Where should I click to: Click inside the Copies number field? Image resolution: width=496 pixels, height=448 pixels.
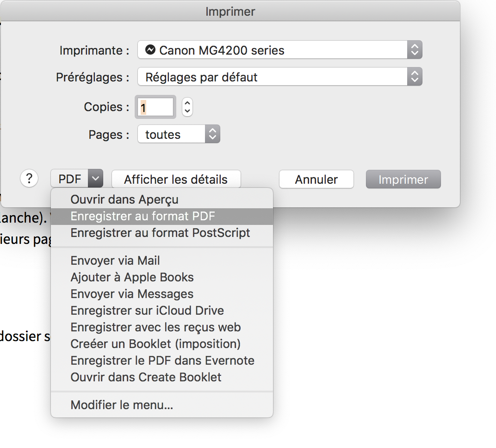point(155,107)
